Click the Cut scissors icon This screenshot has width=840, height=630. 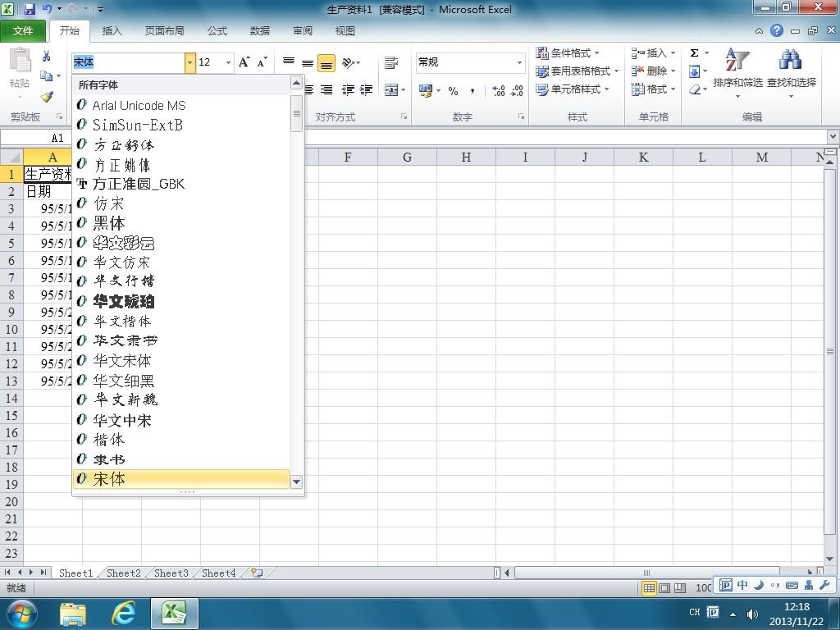(x=46, y=56)
